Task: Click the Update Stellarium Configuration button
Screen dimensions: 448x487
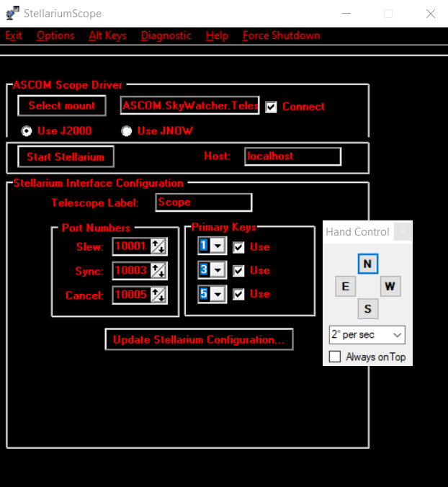Action: point(199,339)
